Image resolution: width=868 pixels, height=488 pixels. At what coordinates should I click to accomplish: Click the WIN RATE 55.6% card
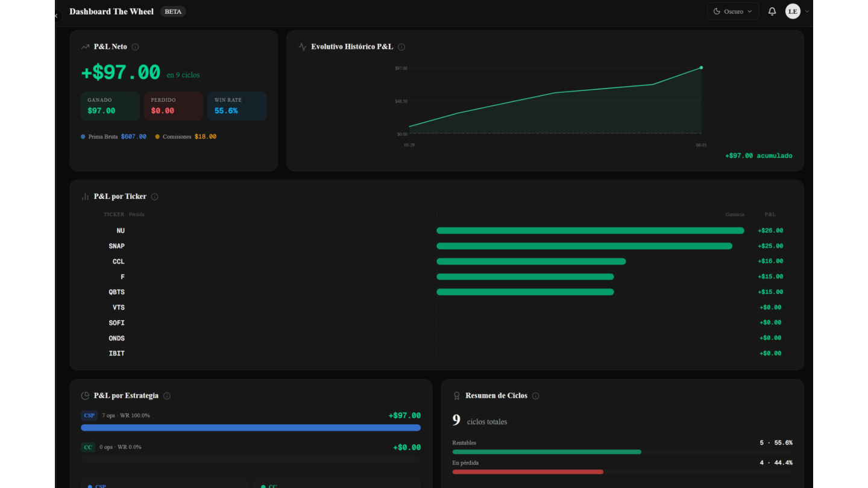[237, 106]
